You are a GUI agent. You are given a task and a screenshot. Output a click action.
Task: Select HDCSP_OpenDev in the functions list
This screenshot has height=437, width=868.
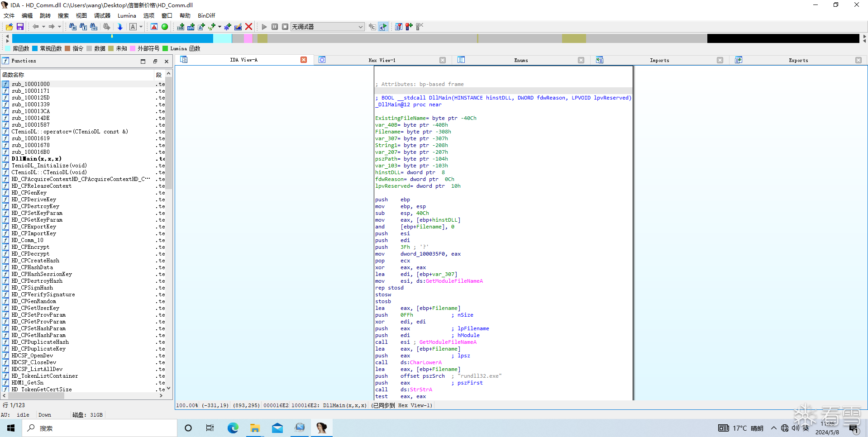click(x=32, y=356)
